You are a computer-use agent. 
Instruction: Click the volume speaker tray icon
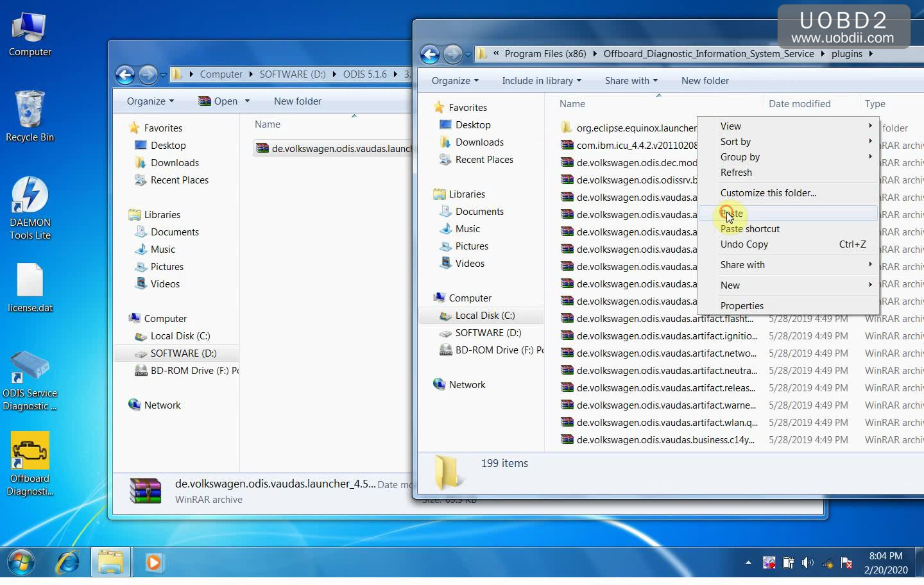[807, 563]
